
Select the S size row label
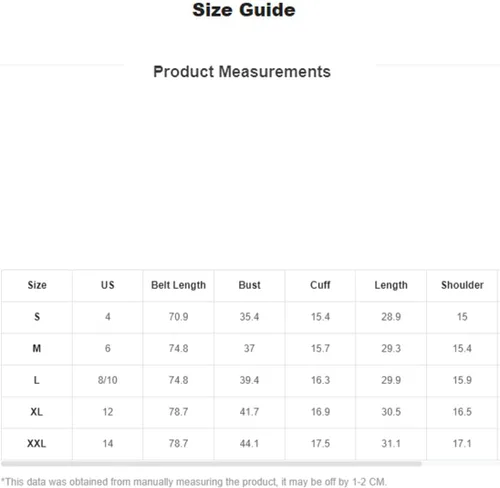[37, 317]
